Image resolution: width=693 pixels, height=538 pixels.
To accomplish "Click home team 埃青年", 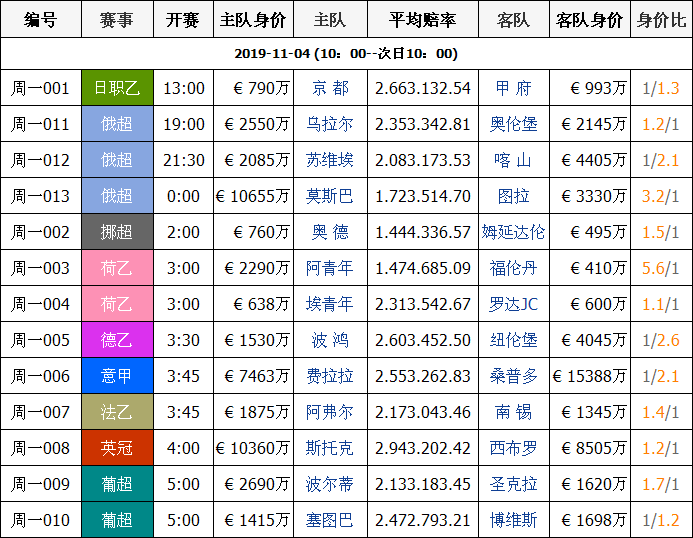I will click(330, 304).
